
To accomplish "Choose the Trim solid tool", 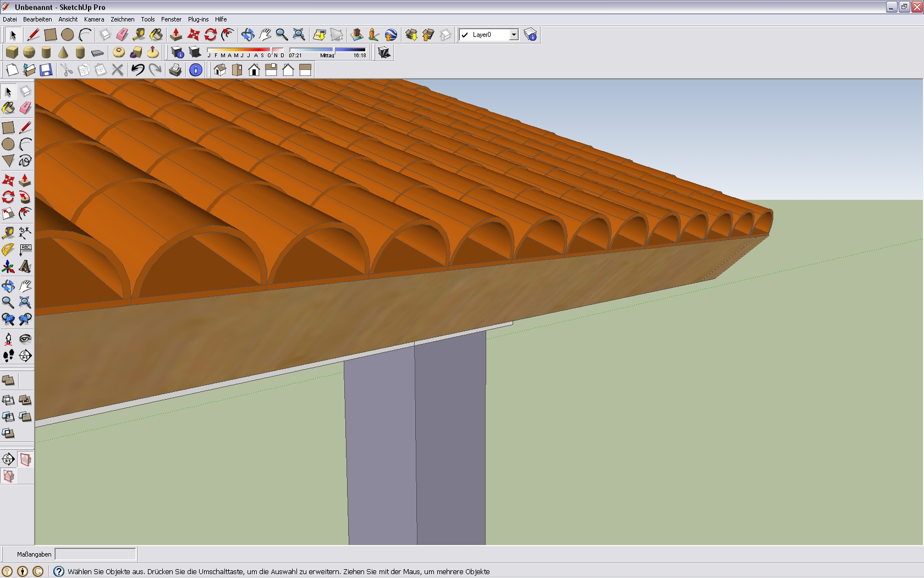I will coord(25,417).
